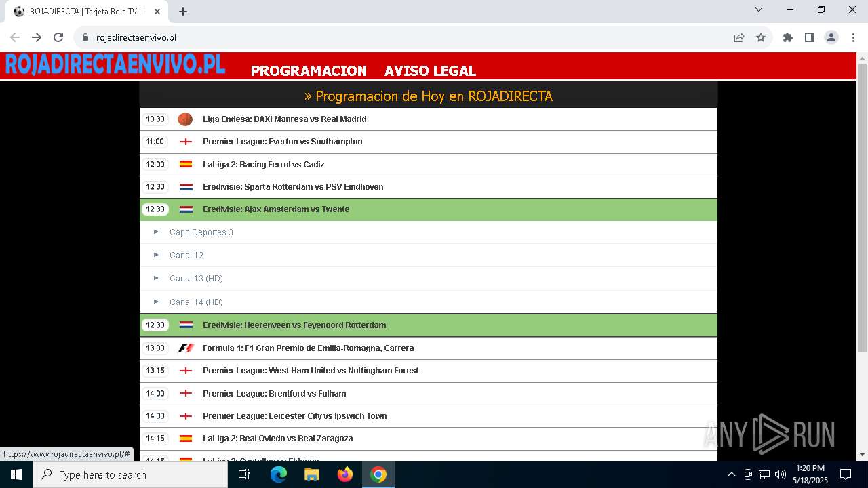Collapse the Ajax Amsterdam vs Twente row
The image size is (868, 488).
tap(429, 209)
